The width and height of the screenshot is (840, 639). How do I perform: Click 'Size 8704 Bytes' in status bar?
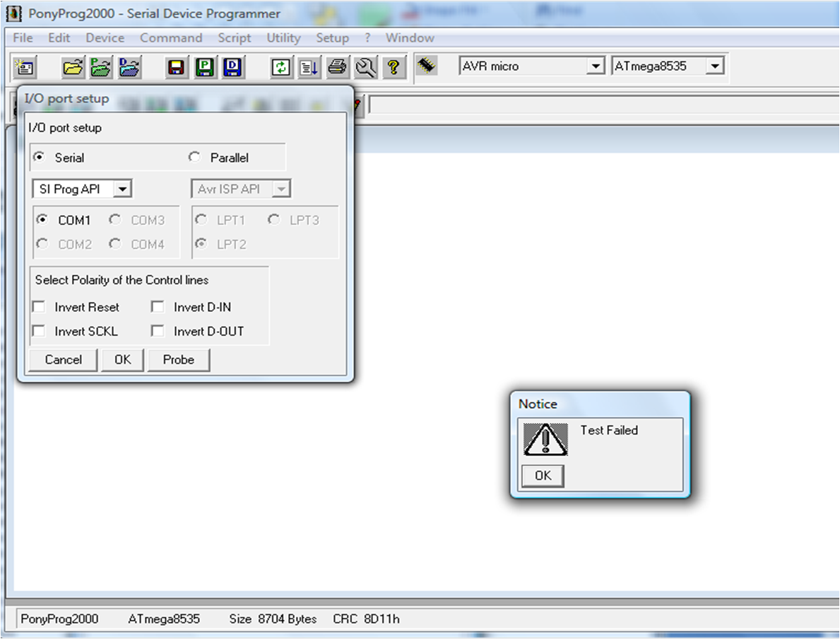273,619
